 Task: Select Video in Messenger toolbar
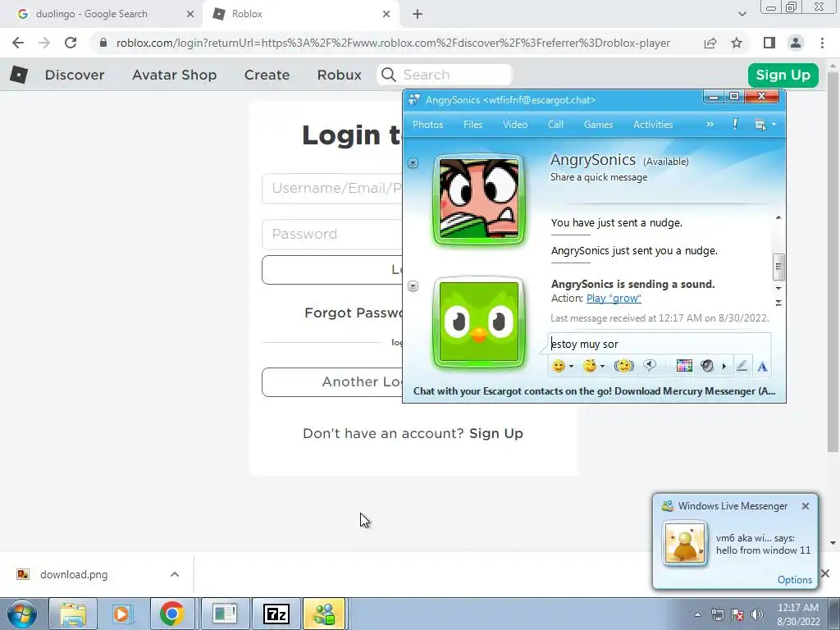point(515,125)
